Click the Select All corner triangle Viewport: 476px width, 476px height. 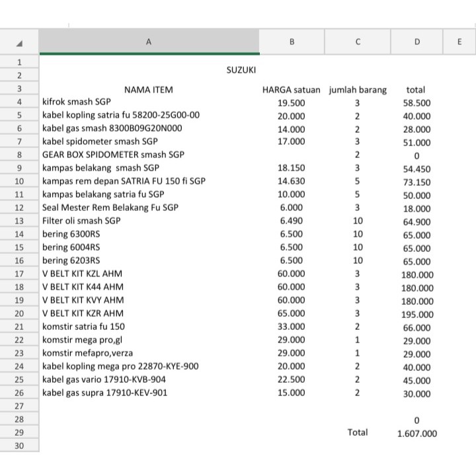(x=19, y=42)
